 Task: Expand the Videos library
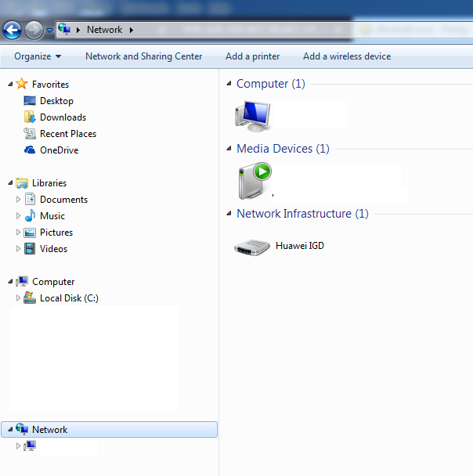click(18, 249)
